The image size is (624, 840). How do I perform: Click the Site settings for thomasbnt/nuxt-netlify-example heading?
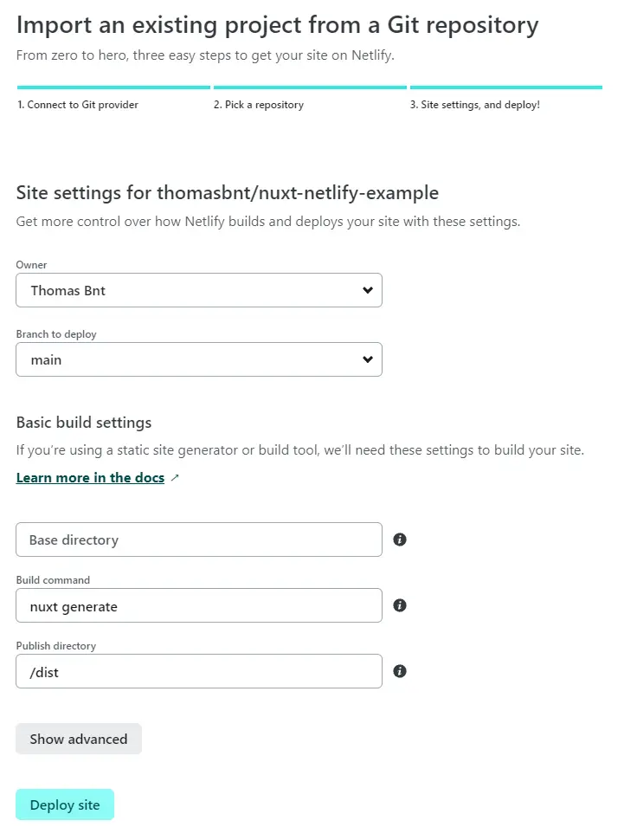click(227, 192)
